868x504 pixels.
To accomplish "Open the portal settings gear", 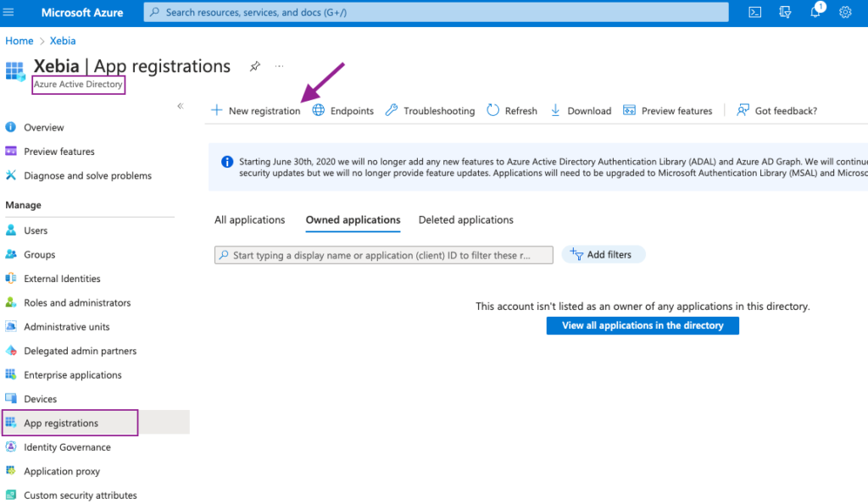I will (x=845, y=12).
